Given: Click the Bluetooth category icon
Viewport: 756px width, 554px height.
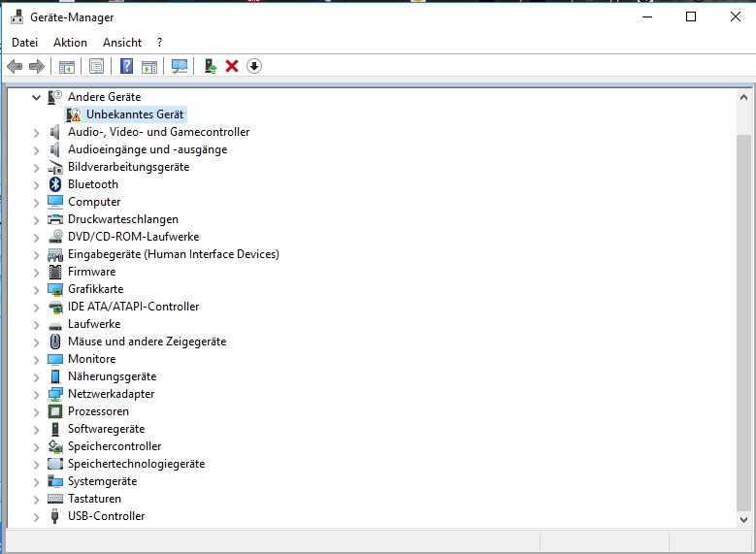Looking at the screenshot, I should click(x=55, y=184).
